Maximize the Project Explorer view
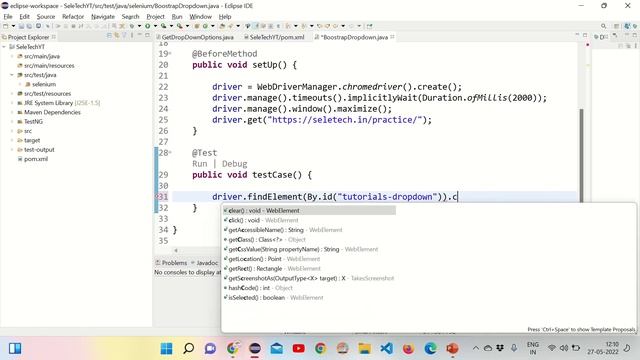The image size is (640, 360). point(147,36)
